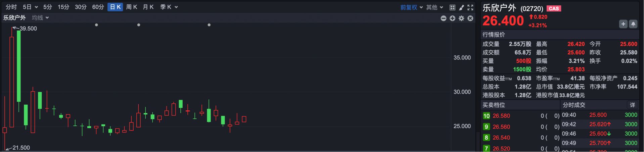Open the 其他 options dropdown
644x152 pixels.
tap(434, 7)
